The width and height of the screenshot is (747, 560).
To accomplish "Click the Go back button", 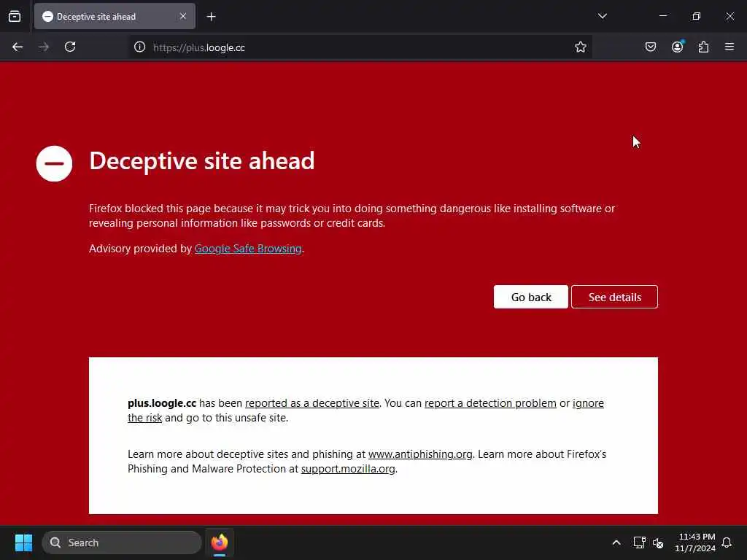I will click(x=531, y=297).
